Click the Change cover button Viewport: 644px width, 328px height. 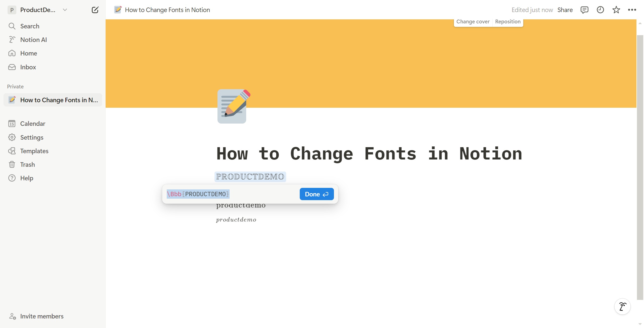coord(473,22)
